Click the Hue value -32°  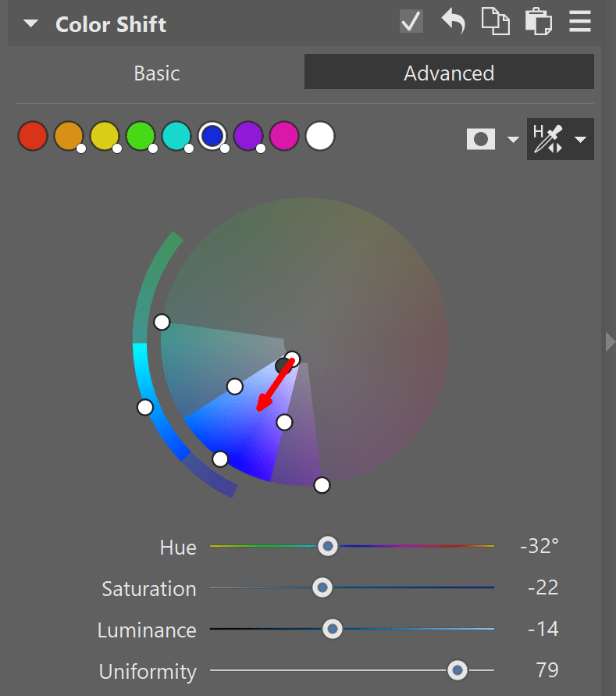(539, 546)
